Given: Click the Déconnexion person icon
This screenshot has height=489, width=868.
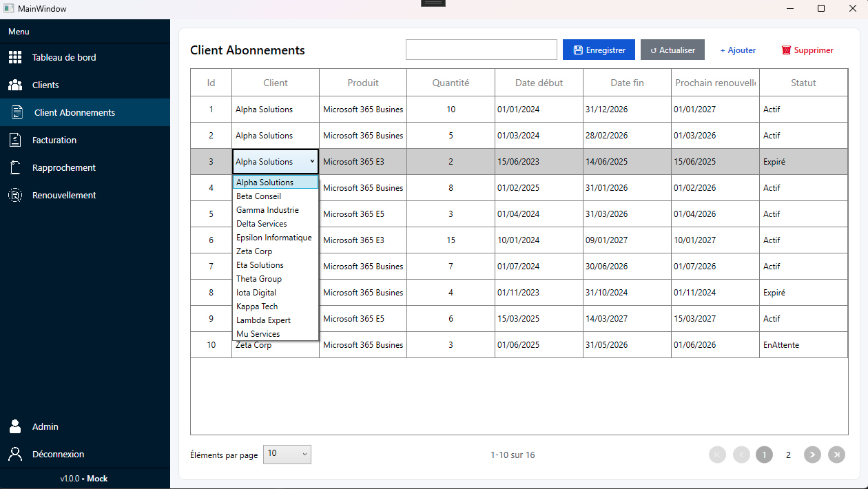Looking at the screenshot, I should (x=15, y=454).
